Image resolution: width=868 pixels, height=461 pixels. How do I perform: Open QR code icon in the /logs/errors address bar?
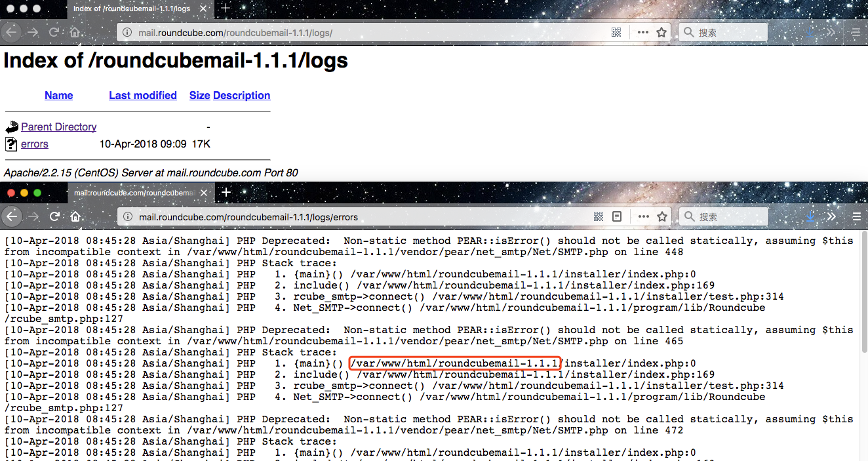pos(598,216)
